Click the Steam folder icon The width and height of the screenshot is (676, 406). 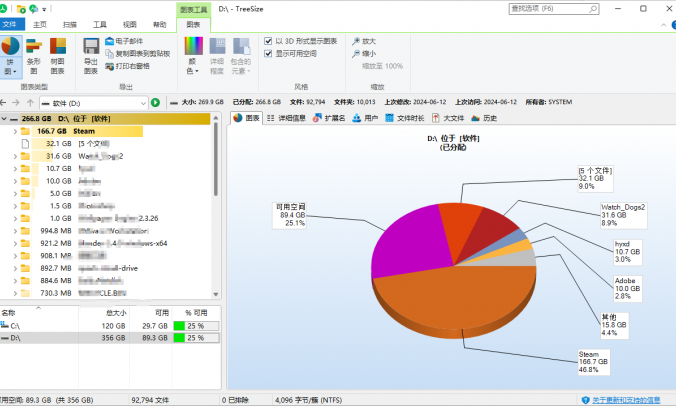click(25, 131)
